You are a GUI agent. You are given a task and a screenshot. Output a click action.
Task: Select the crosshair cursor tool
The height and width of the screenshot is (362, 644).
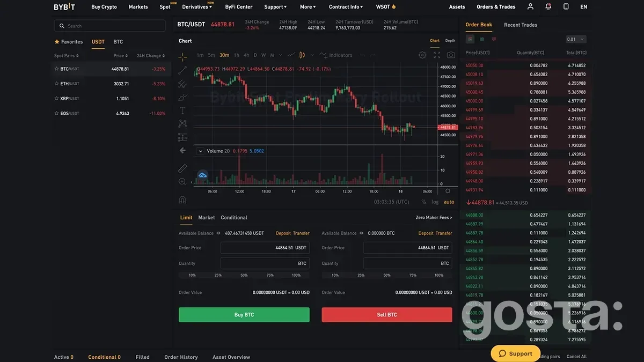[x=182, y=56]
